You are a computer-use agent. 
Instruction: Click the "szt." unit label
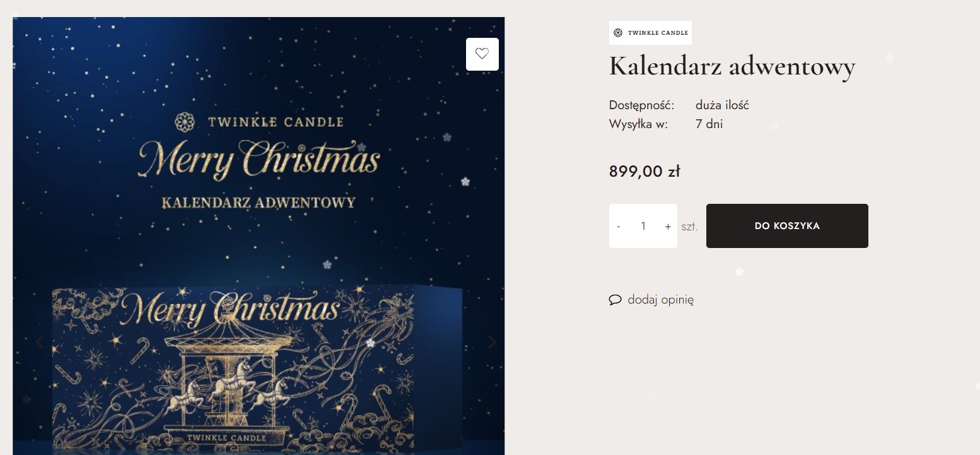click(x=690, y=226)
